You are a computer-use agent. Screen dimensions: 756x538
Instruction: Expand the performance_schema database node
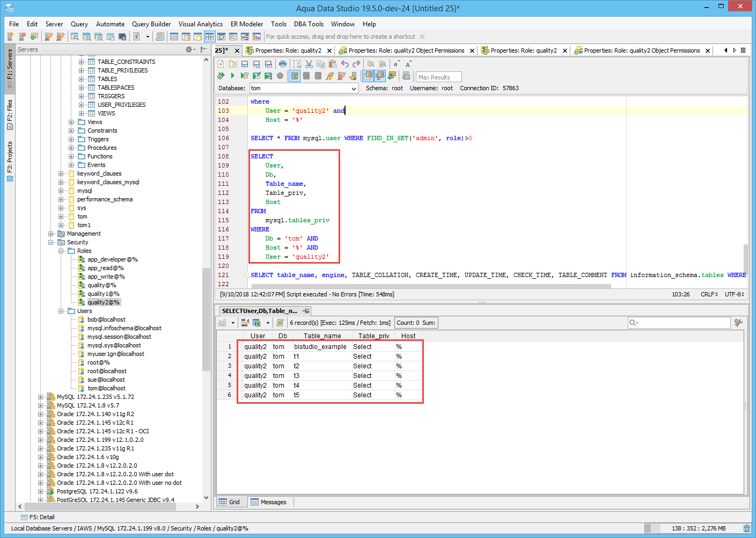coord(61,199)
